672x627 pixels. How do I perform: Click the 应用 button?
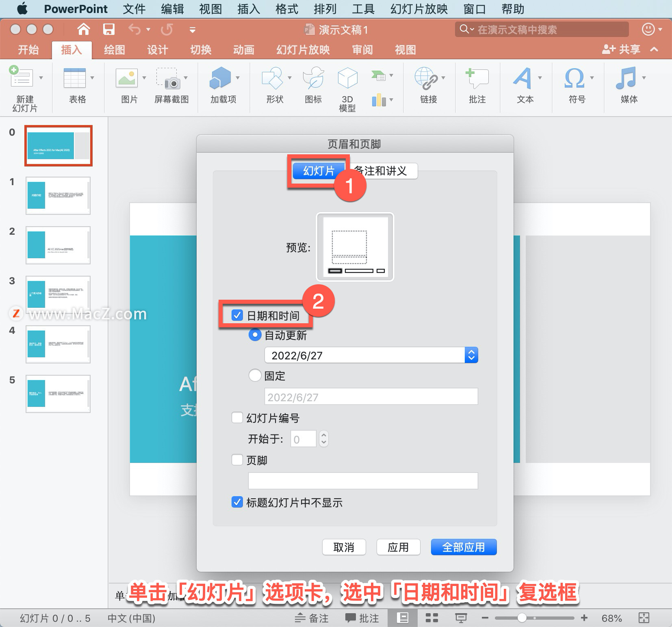[398, 547]
